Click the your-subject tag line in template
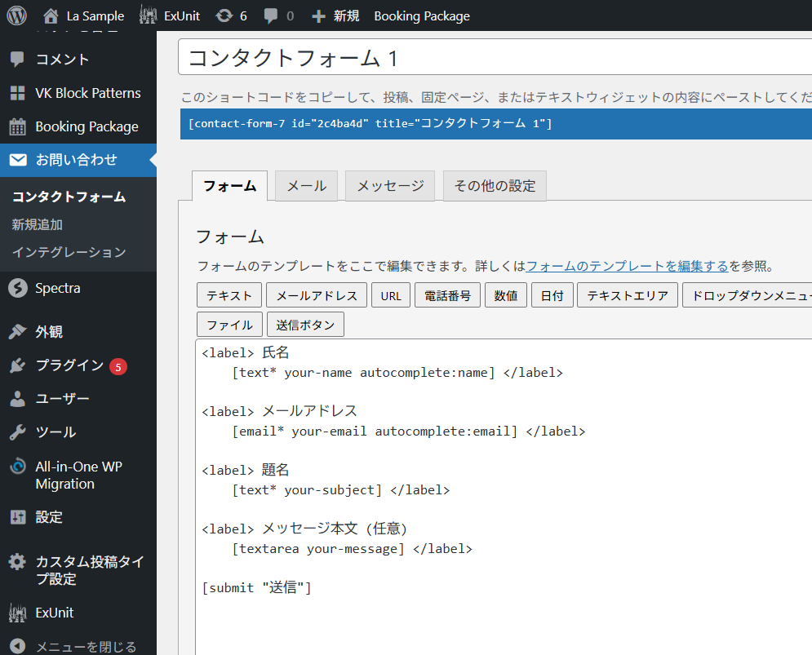Screen dimensions: 812x655 [341, 490]
